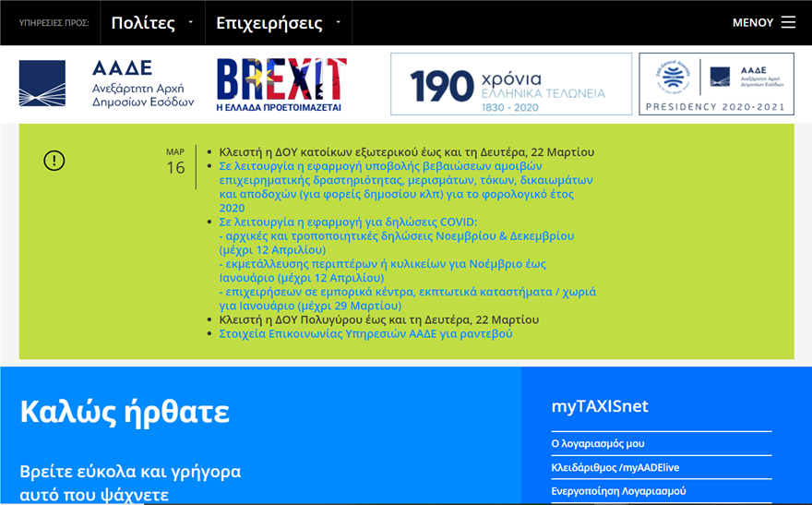812x505 pixels.
Task: Open the ΜΕΝΟΥ hamburger icon
Action: click(788, 22)
